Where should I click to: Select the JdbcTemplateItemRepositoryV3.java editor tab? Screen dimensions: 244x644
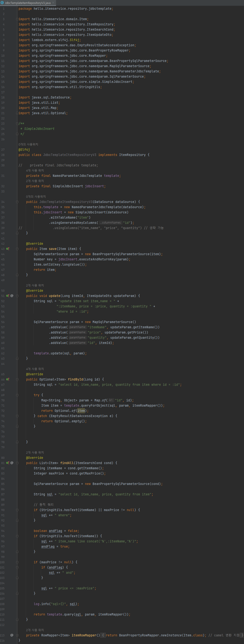pyautogui.click(x=28, y=3)
